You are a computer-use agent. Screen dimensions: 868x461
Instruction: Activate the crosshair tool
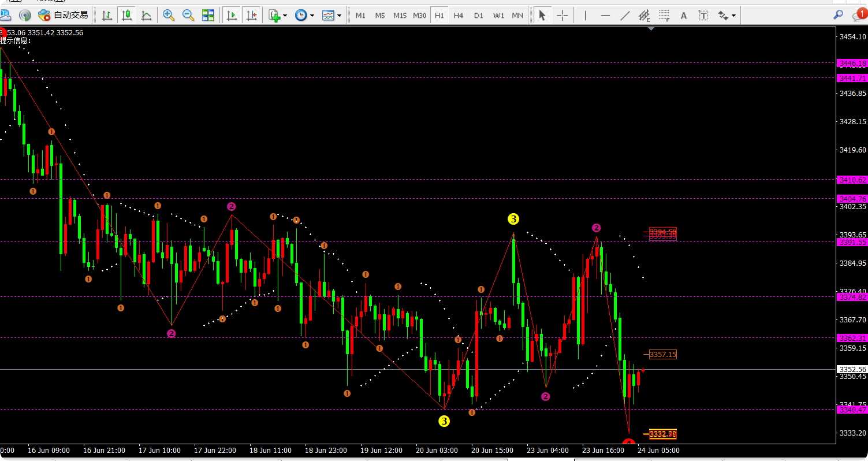[562, 16]
